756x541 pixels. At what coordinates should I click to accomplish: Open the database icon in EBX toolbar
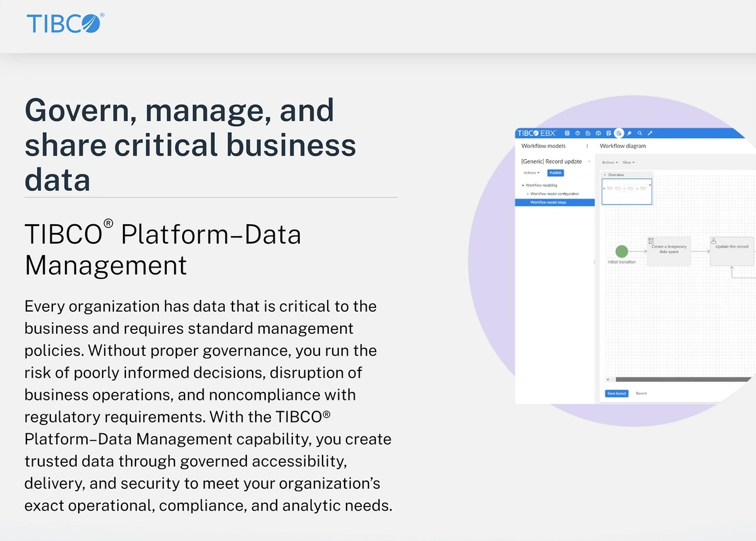click(x=567, y=133)
